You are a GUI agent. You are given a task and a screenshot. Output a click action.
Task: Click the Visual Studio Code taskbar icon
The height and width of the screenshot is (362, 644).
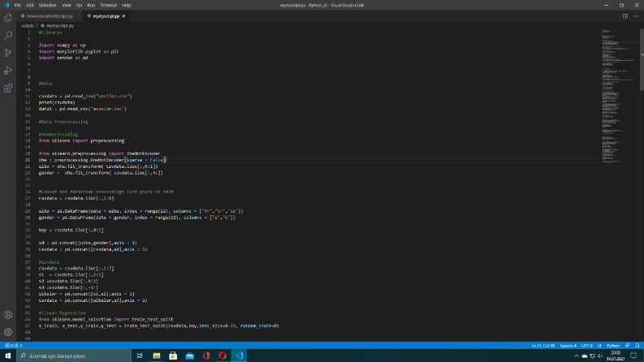pos(239,356)
